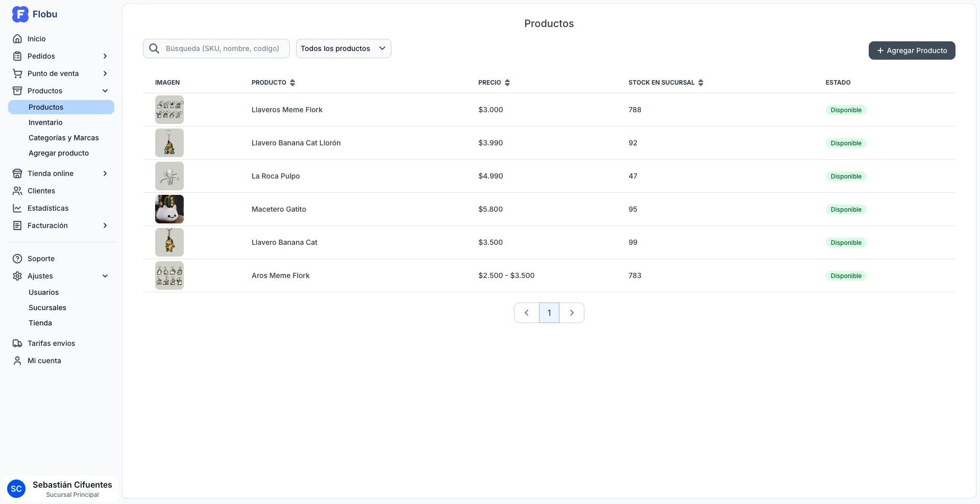Sort the table by Producto column
This screenshot has height=504, width=980.
pyautogui.click(x=292, y=83)
